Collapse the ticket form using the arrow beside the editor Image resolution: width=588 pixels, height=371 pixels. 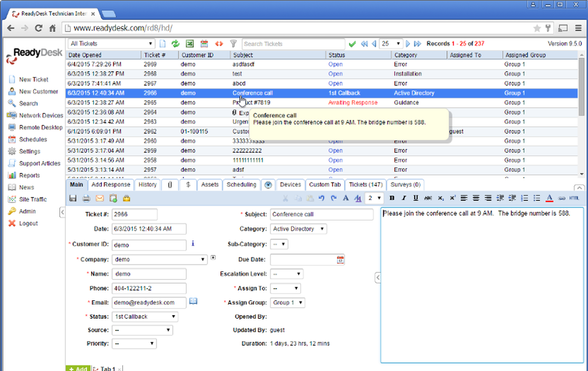pyautogui.click(x=377, y=278)
